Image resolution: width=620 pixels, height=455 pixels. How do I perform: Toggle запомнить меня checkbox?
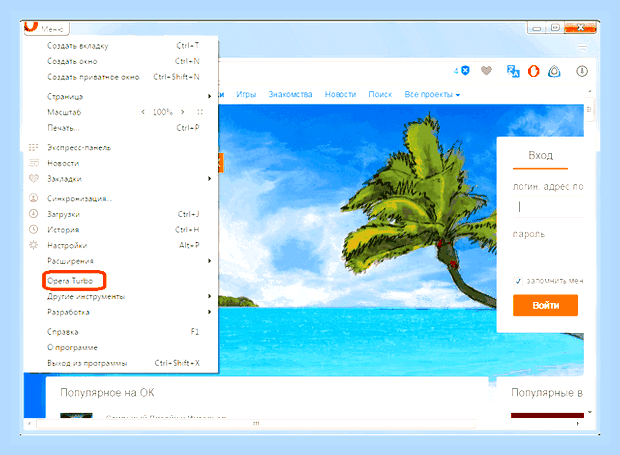518,281
